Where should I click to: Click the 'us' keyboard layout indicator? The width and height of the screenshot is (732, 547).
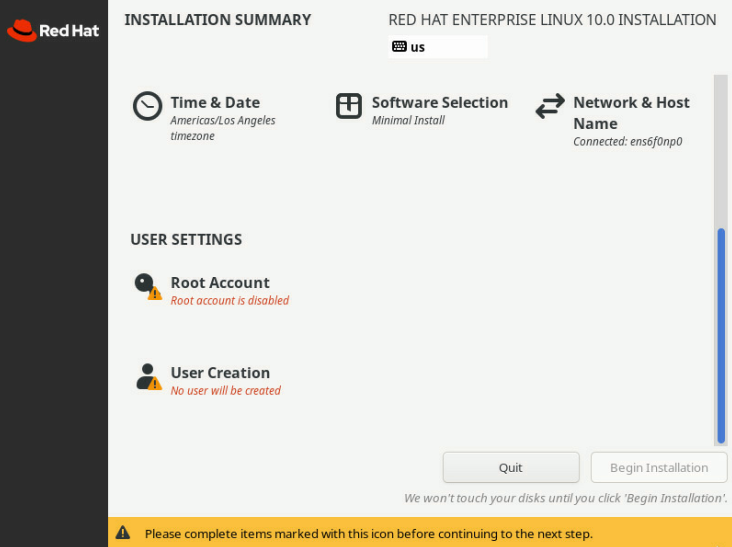[437, 47]
